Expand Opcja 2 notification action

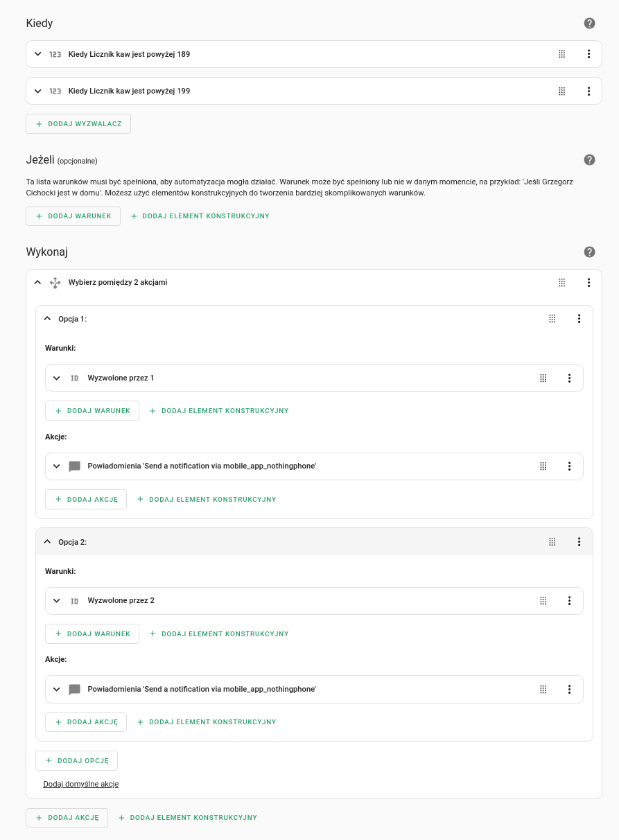57,690
